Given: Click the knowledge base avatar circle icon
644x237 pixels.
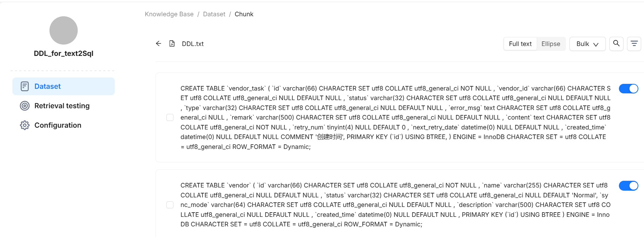Looking at the screenshot, I should (x=63, y=30).
